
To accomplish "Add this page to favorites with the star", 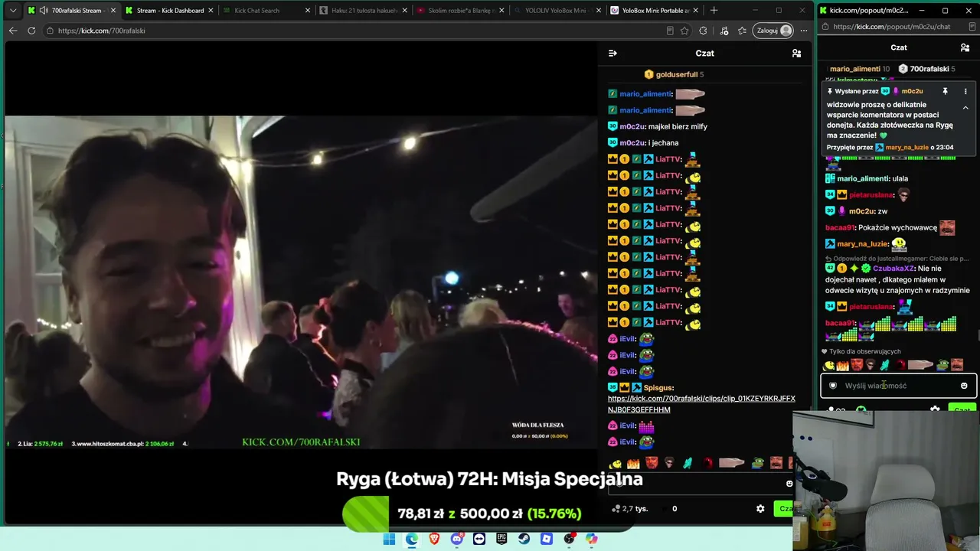I will coord(684,31).
